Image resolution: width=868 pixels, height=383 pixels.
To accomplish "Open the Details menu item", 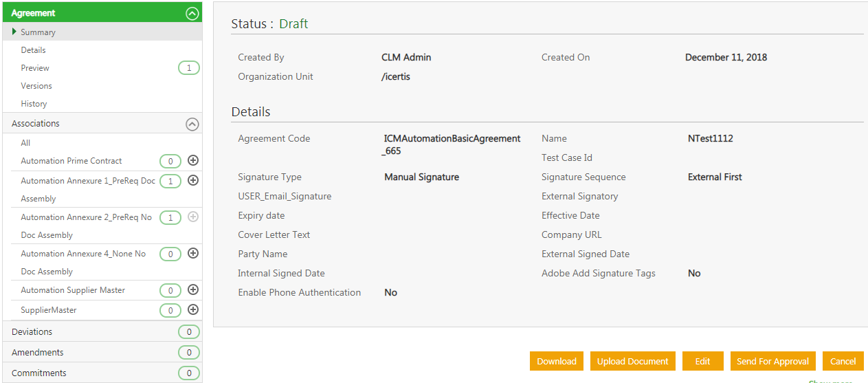I will pyautogui.click(x=33, y=50).
